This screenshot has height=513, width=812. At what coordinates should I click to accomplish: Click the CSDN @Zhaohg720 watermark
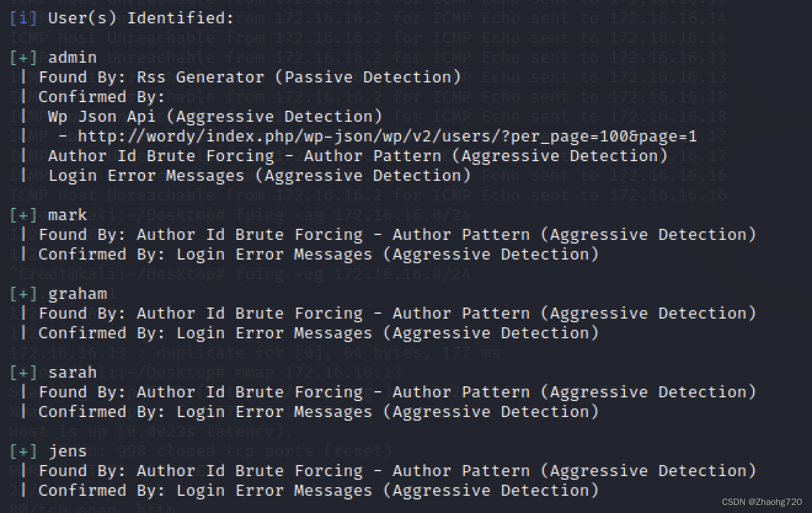[761, 502]
